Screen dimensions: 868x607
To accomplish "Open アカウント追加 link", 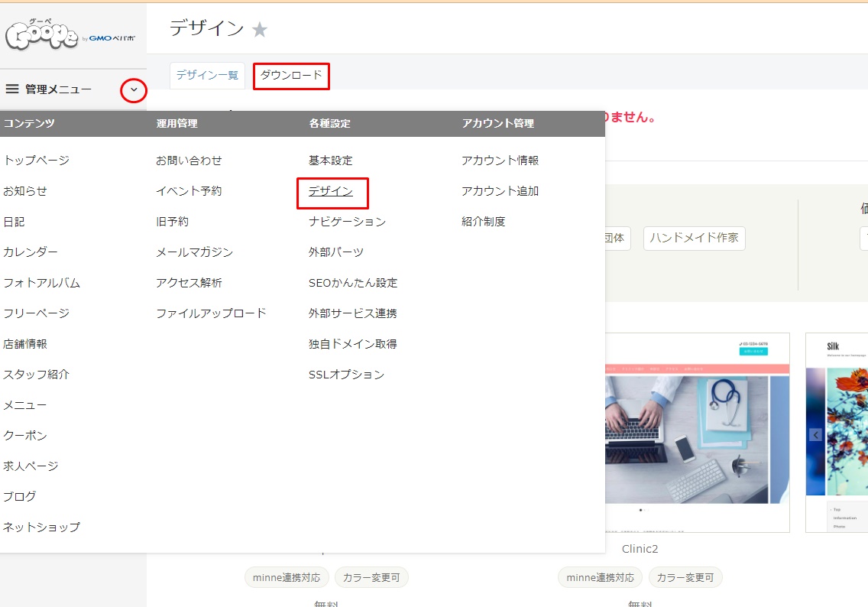I will click(500, 191).
